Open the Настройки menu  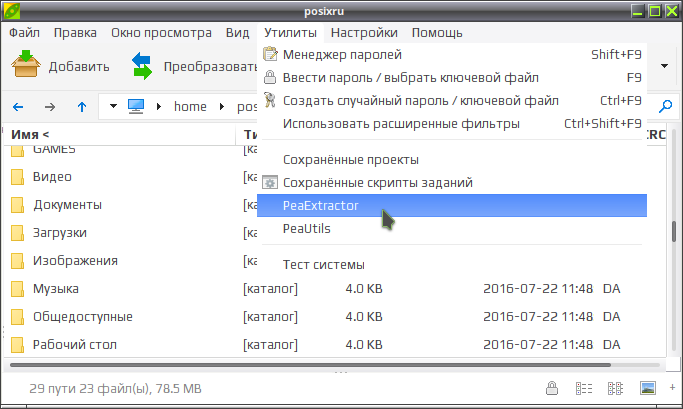point(364,33)
